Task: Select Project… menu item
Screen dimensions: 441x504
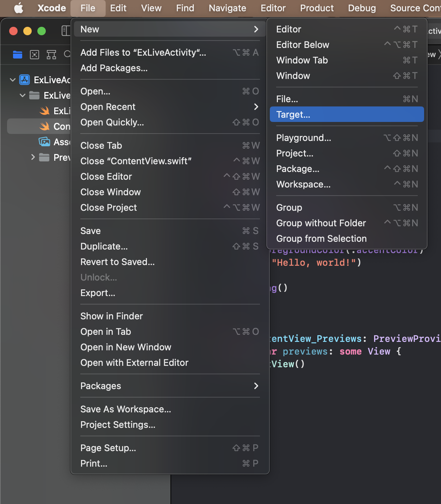Action: click(x=347, y=153)
